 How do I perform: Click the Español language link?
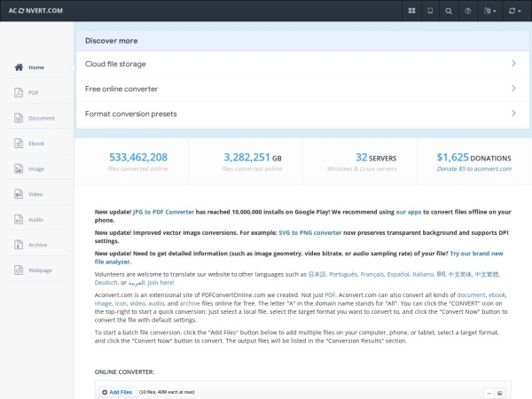coord(398,274)
